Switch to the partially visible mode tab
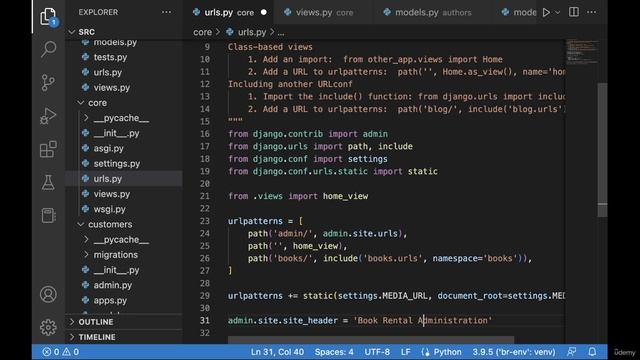 pyautogui.click(x=519, y=13)
